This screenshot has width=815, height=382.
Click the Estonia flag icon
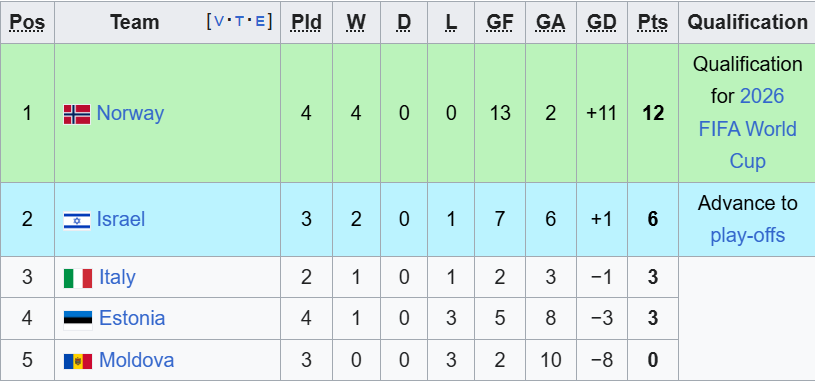78,320
